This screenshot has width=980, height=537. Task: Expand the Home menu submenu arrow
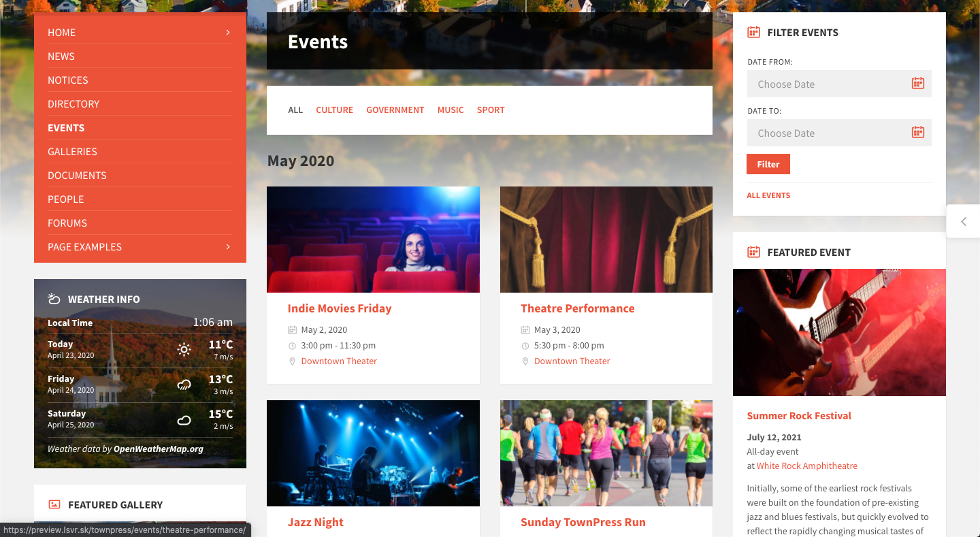(x=228, y=32)
